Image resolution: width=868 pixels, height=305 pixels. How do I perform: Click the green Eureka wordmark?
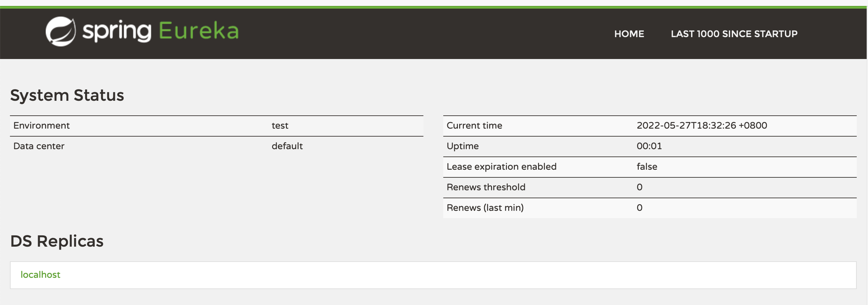198,31
